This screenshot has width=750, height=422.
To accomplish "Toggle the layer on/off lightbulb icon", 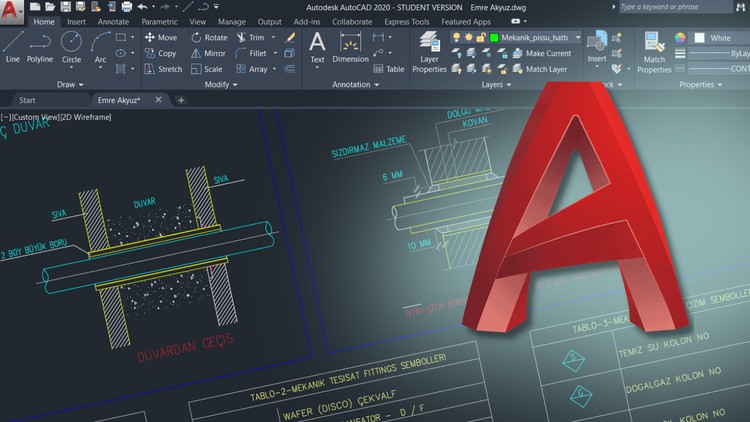I will [457, 37].
